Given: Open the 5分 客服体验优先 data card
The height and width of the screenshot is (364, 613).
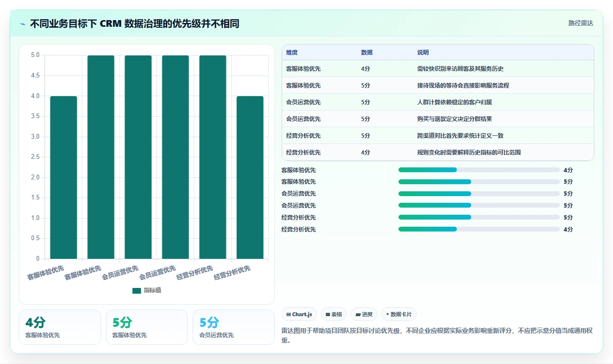Looking at the screenshot, I should pyautogui.click(x=147, y=327).
